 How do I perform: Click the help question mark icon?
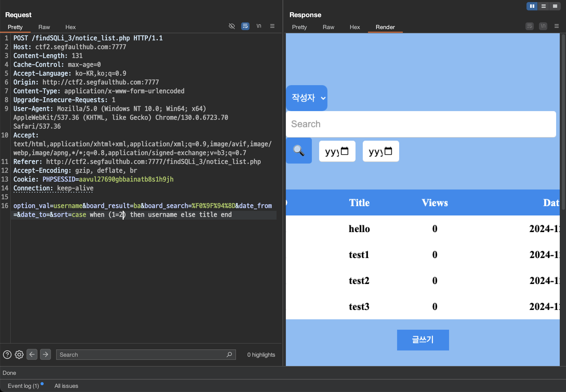point(7,355)
